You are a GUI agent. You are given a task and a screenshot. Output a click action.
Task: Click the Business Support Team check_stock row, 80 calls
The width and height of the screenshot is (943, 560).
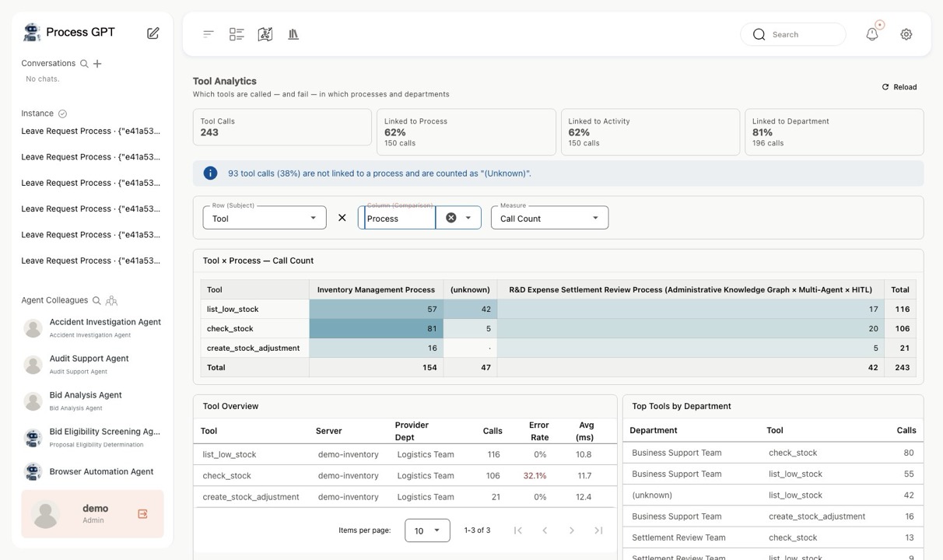[773, 453]
